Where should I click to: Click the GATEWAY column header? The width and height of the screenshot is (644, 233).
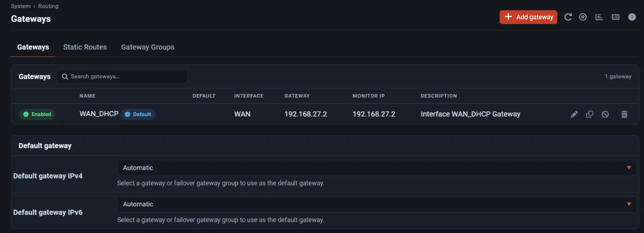click(x=297, y=96)
